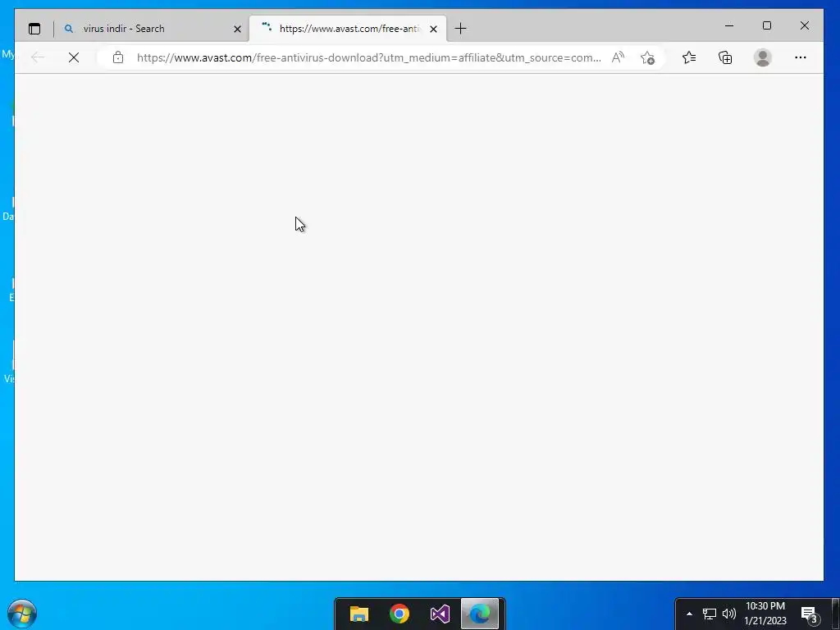Add this page to favorites

point(648,57)
